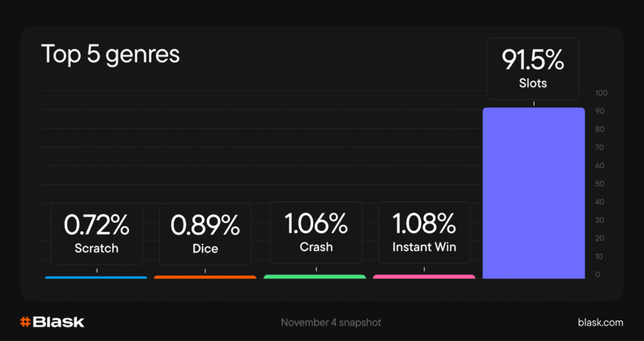Click the Blask brand name
644x341 pixels.
(58, 322)
